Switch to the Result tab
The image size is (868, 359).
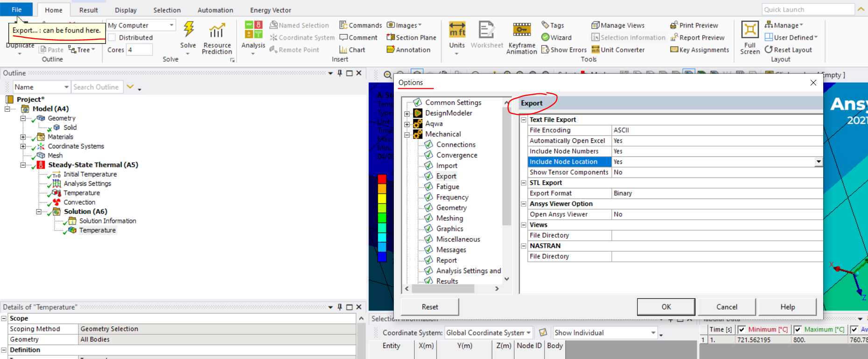(89, 10)
